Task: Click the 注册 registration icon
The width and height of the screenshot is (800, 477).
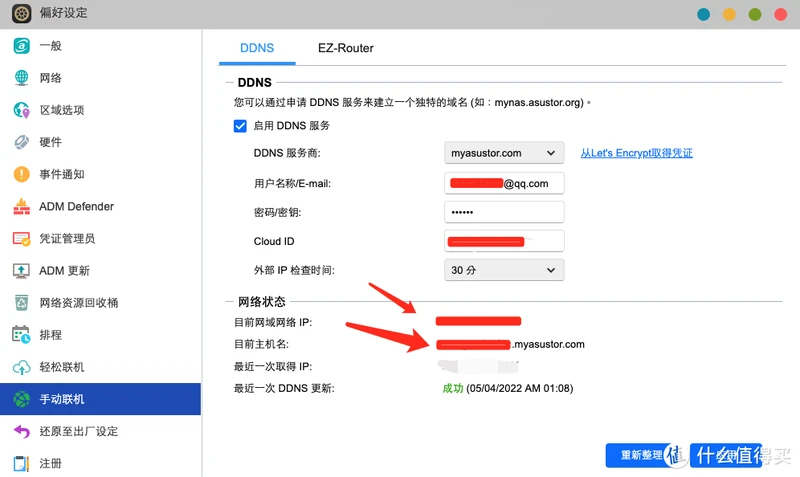Action: point(21,463)
